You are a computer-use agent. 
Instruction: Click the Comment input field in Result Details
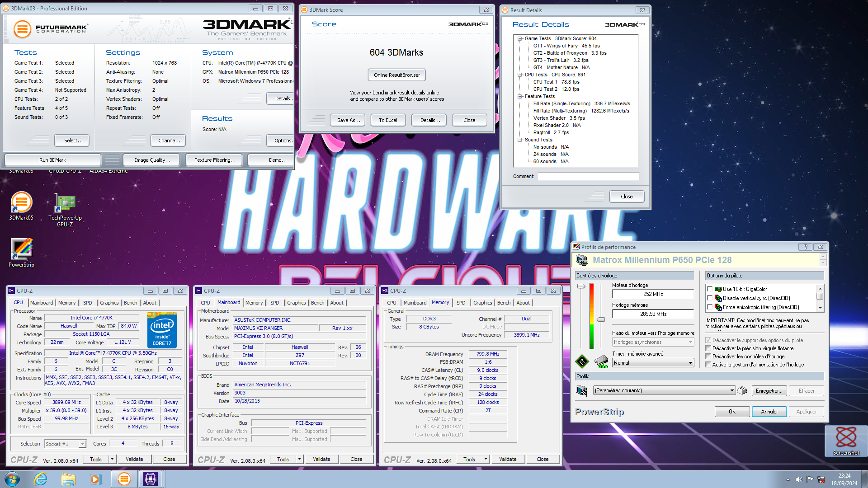point(588,177)
